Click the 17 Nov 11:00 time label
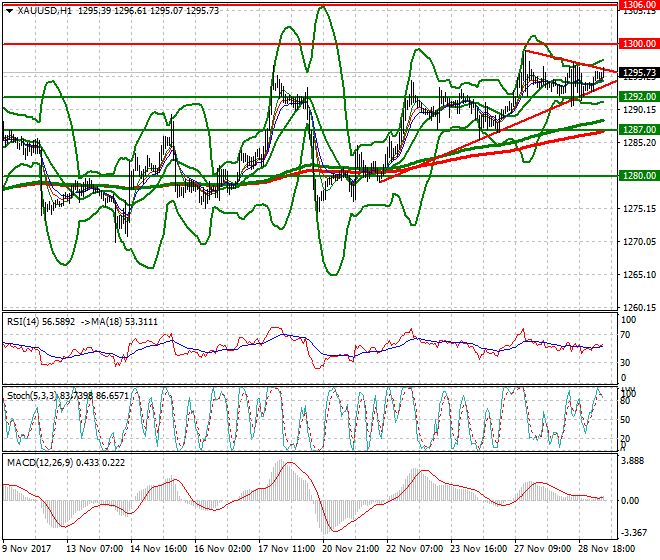The image size is (660, 560). pos(287,549)
